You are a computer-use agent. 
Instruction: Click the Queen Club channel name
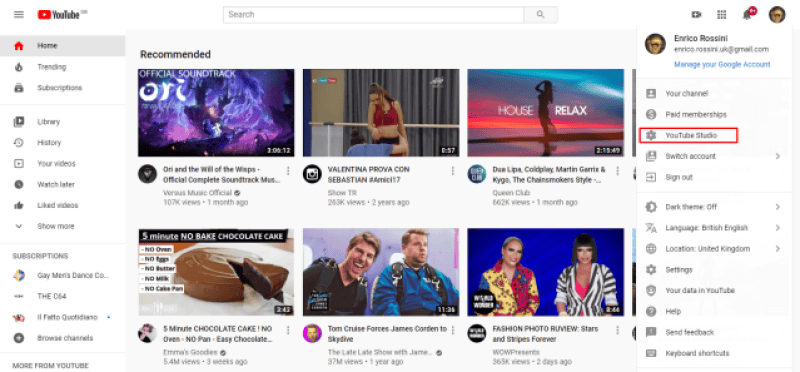511,193
